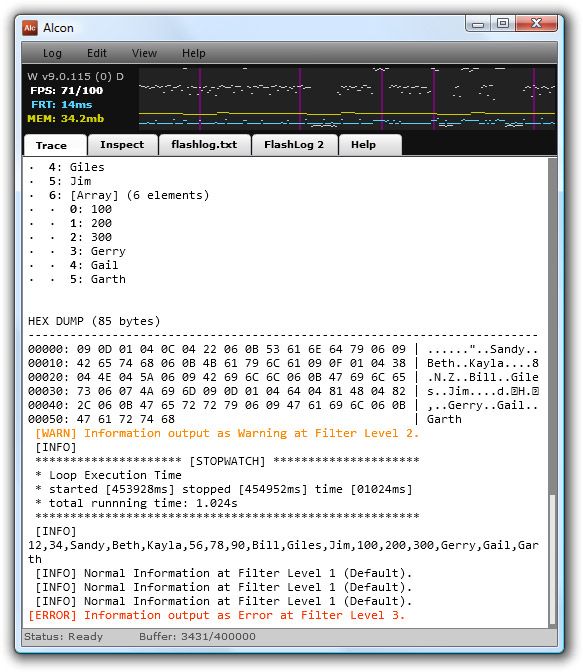
Task: Click the red [ERROR] Filter Level 3 line
Action: (x=216, y=615)
